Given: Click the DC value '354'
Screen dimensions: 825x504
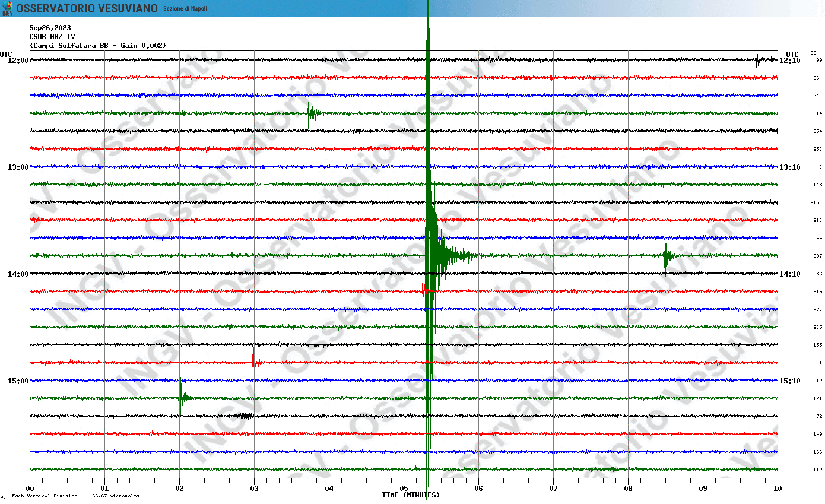Looking at the screenshot, I should [817, 131].
